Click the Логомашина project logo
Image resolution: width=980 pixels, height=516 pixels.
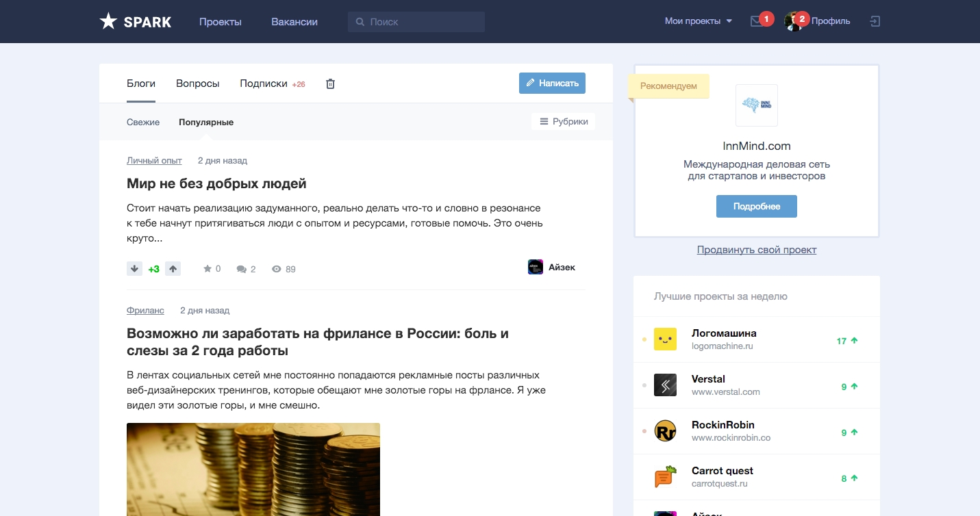tap(665, 339)
